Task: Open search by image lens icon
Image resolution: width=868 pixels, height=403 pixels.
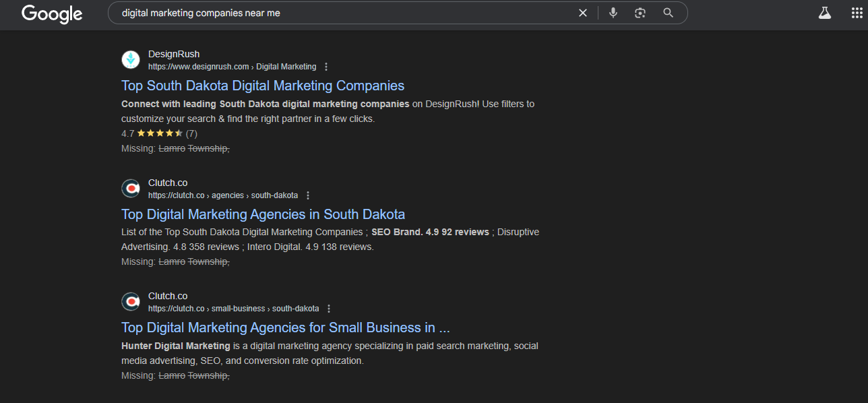Action: pos(640,13)
